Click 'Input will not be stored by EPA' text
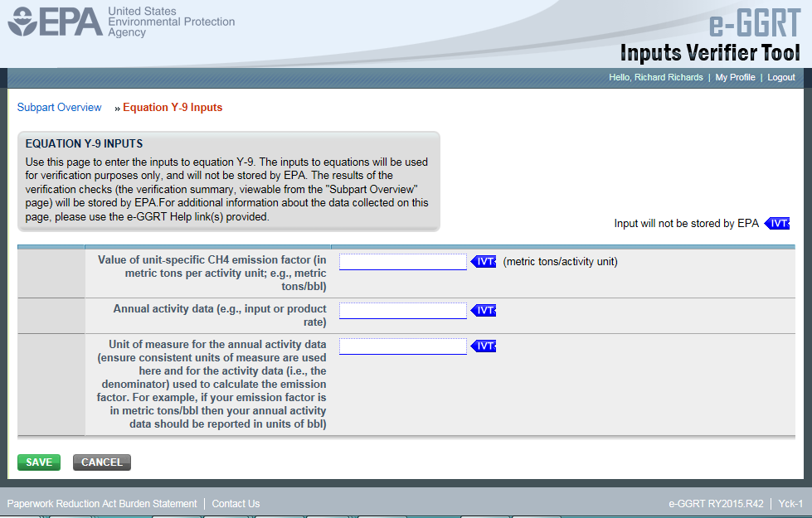Viewport: 812px width, 518px height. [x=686, y=224]
